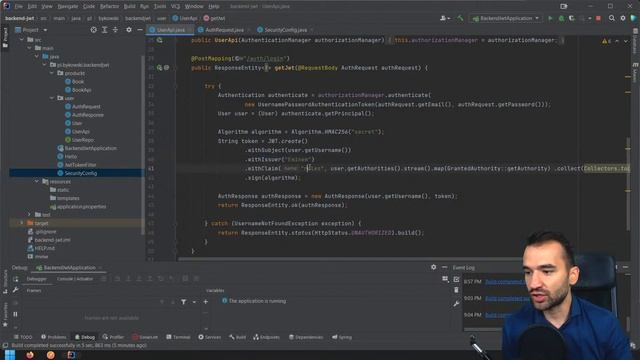
Task: Open the Endpoints tool window
Action: tap(266, 337)
